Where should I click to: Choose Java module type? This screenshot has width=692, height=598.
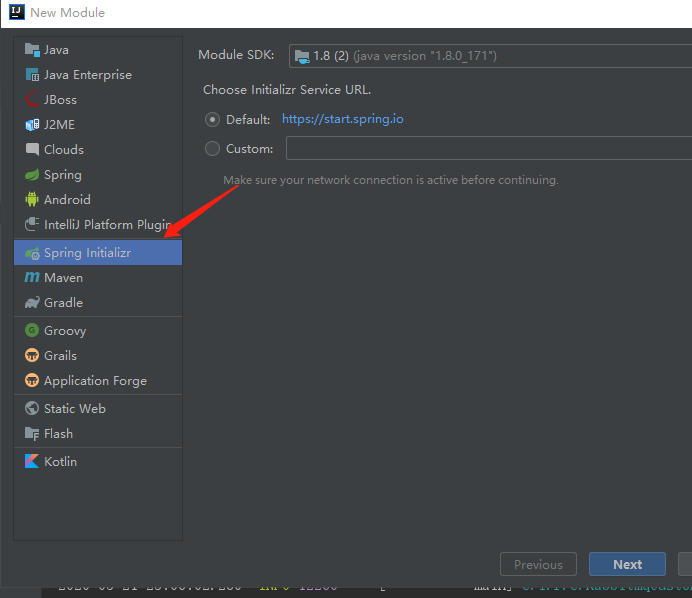coord(98,50)
